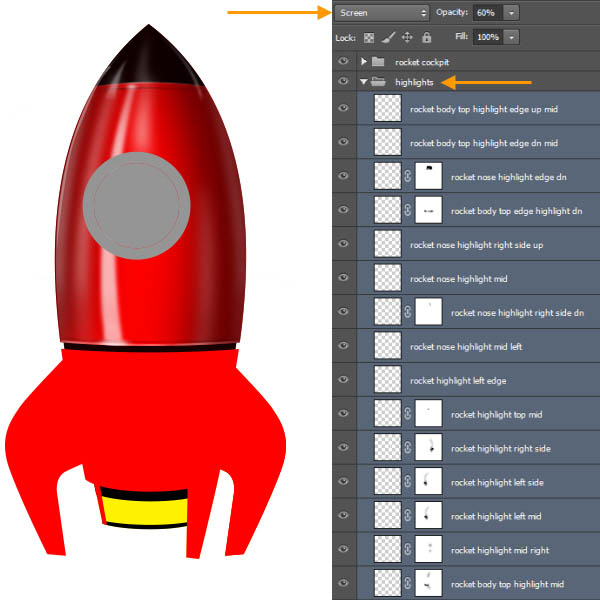Click mask link icon on rocket nose highlight edge dn

pyautogui.click(x=408, y=177)
